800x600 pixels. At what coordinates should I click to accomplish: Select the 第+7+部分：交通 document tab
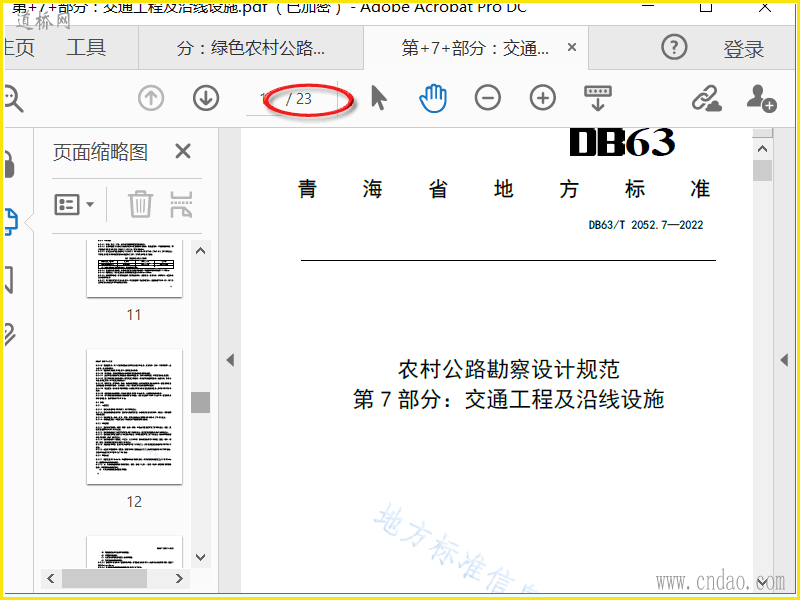click(x=474, y=48)
